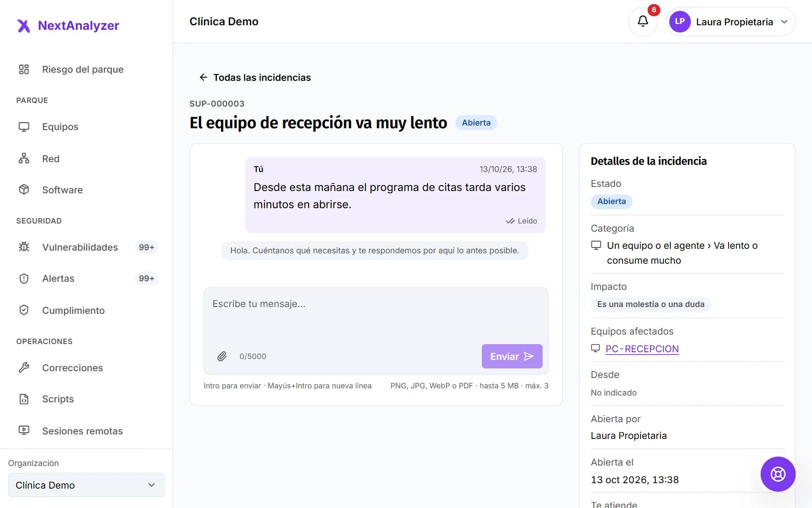Click the Sesiones remotas screen icon
The width and height of the screenshot is (812, 508).
24,431
